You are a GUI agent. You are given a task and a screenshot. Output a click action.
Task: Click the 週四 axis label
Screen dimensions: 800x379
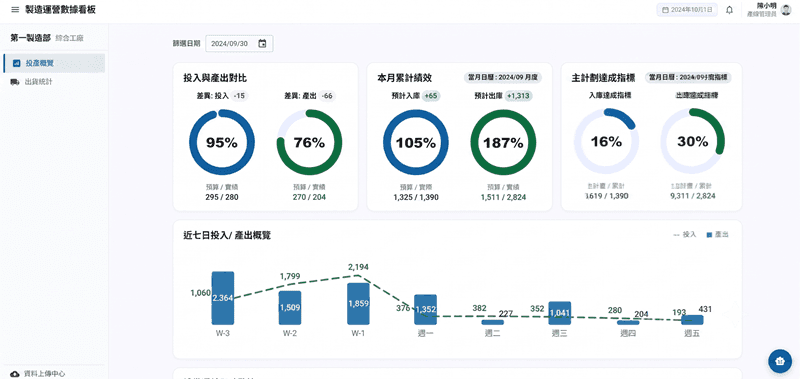click(628, 334)
